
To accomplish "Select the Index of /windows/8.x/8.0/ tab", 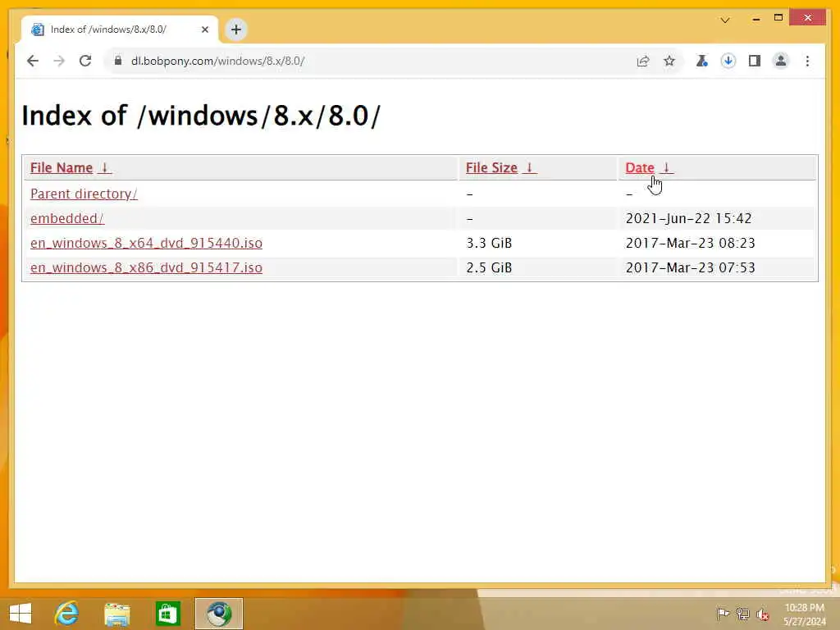I will [x=120, y=30].
